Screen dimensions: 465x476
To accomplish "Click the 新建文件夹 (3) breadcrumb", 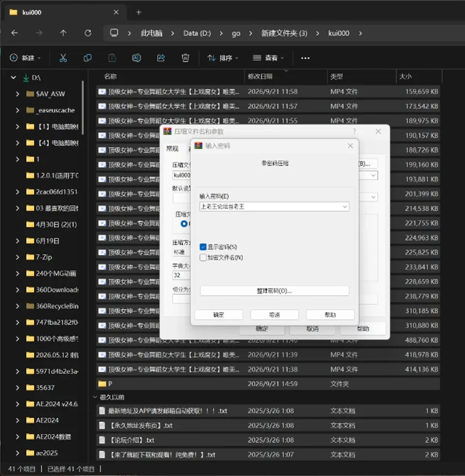I will coord(284,33).
